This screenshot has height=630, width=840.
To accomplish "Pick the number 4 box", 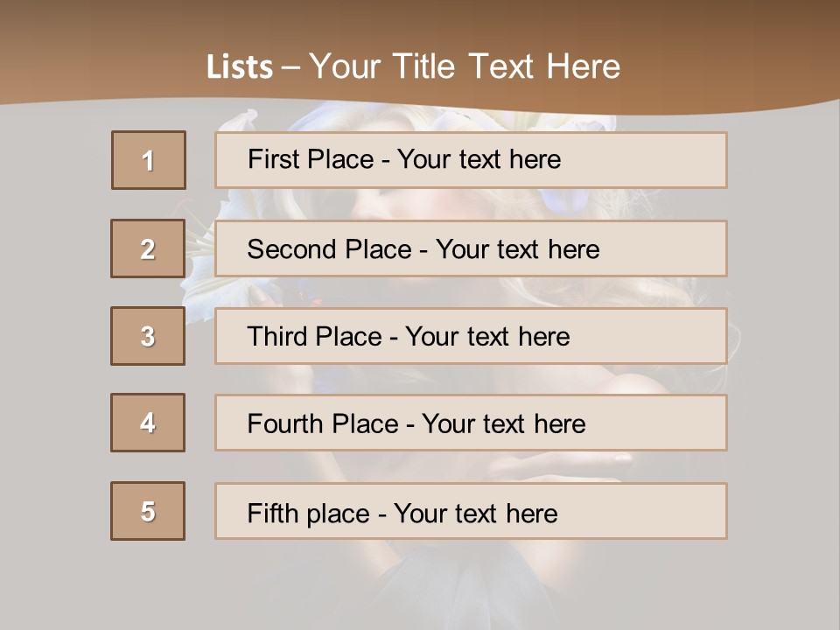I will pos(148,423).
